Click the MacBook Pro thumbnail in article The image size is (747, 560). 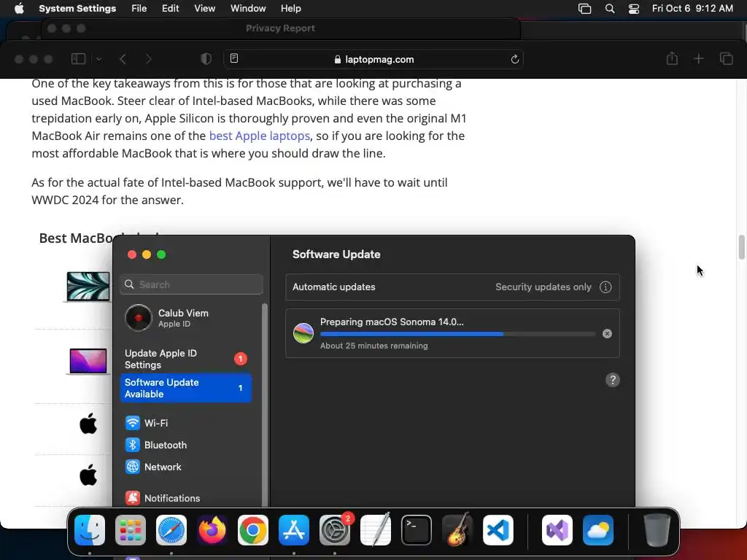pyautogui.click(x=88, y=361)
